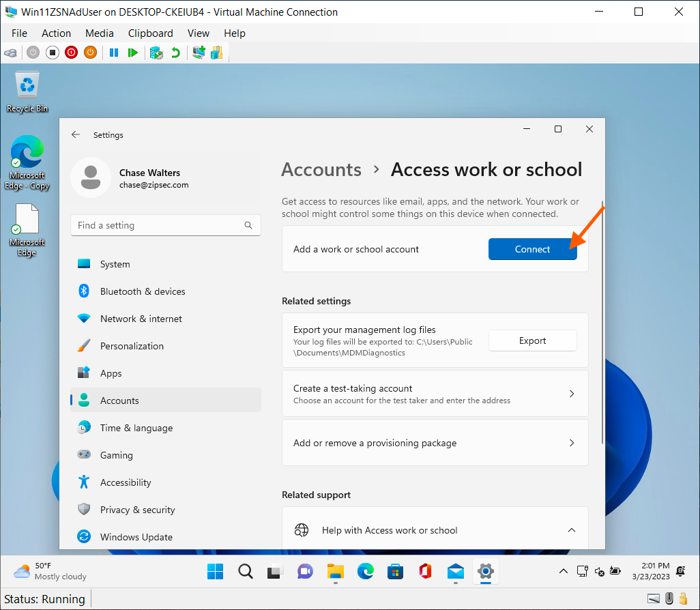The height and width of the screenshot is (610, 700).
Task: Click the black square Turn Off icon
Action: coord(52,53)
